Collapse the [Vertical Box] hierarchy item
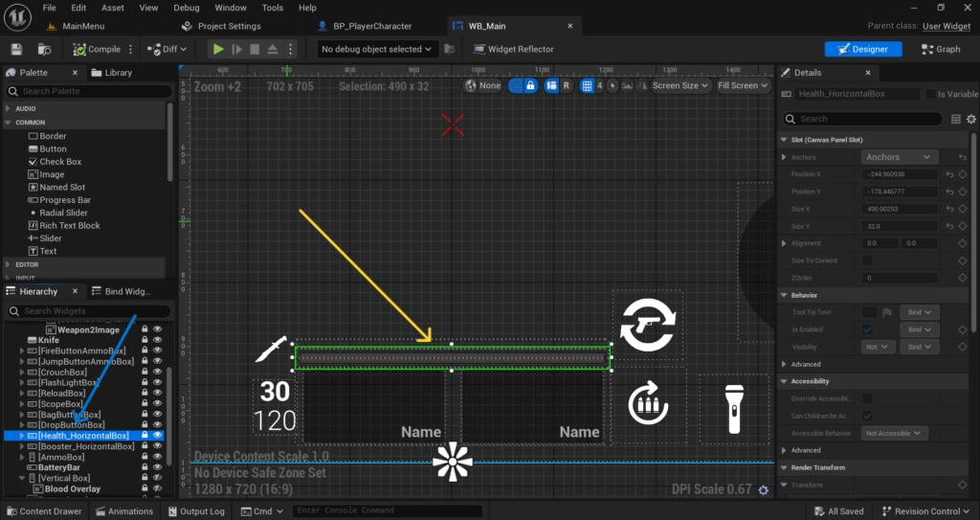Viewport: 980px width, 520px height. pos(23,478)
